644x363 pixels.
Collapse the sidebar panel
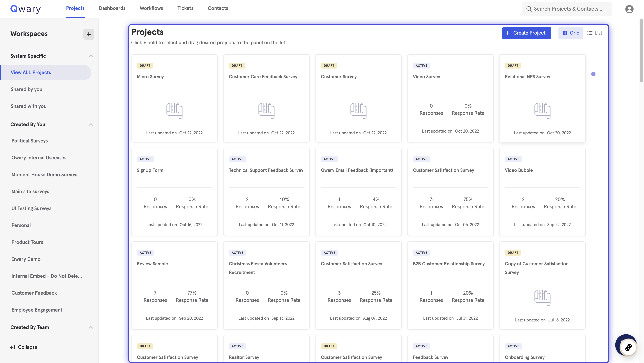click(x=24, y=347)
